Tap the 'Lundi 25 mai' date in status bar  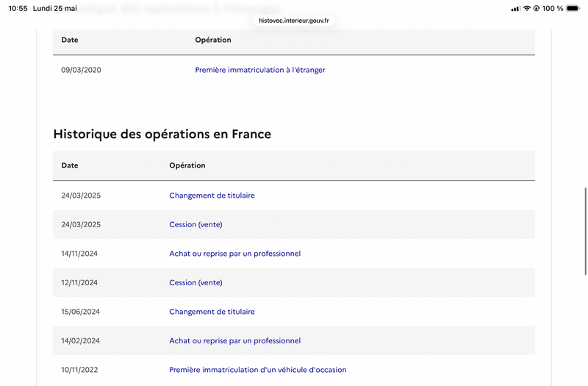coord(54,8)
